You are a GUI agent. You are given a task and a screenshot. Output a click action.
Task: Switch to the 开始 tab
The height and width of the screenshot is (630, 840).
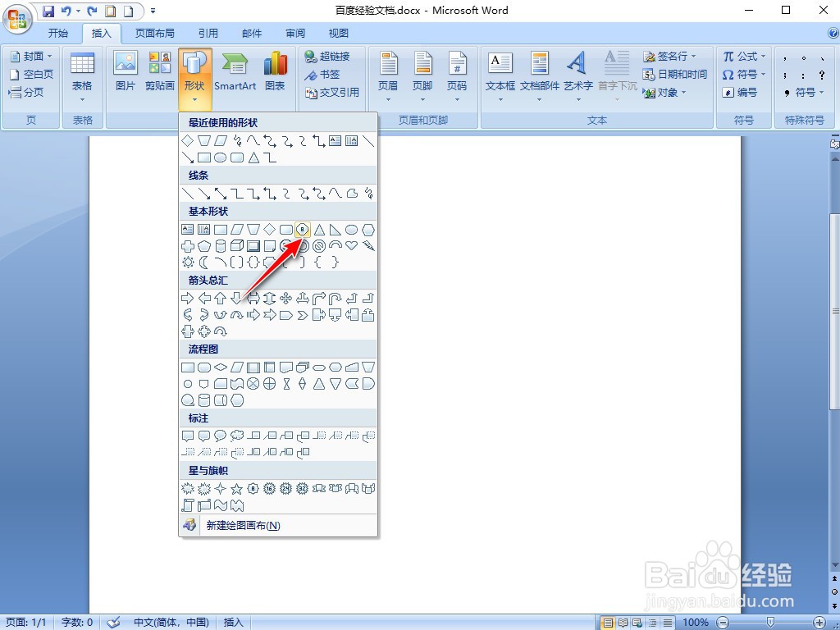[x=58, y=33]
